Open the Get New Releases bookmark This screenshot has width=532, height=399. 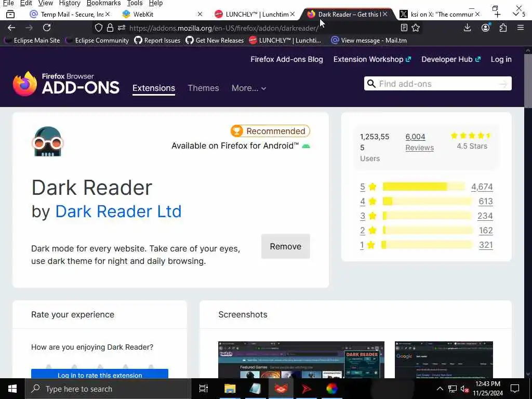215,41
